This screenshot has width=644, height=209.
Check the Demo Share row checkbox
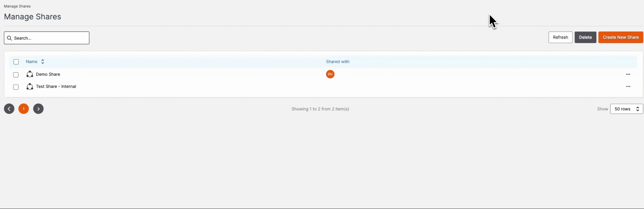click(x=16, y=75)
